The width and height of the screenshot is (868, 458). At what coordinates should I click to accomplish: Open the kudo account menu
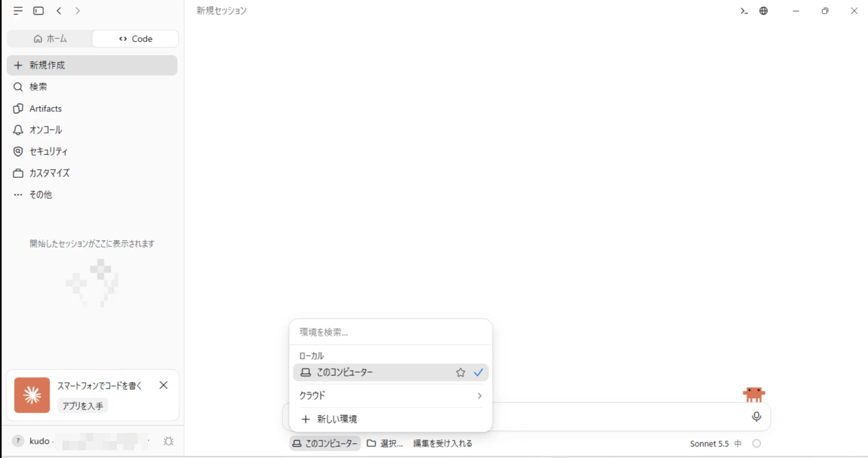point(80,441)
